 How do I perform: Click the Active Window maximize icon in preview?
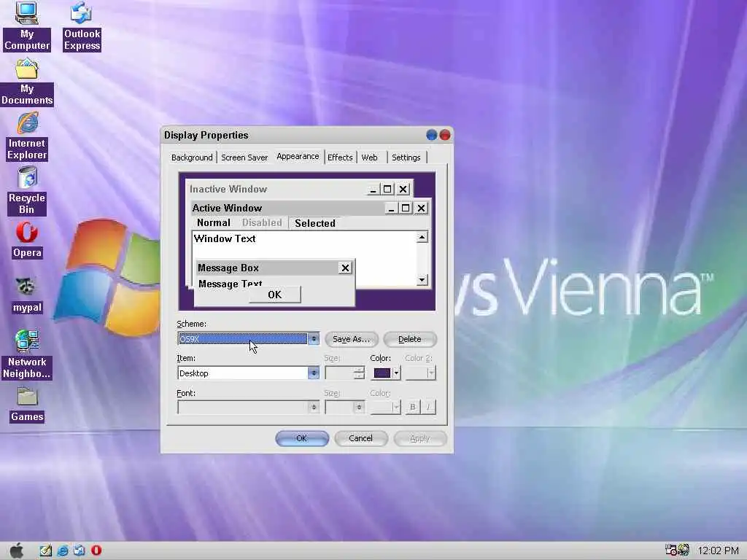tap(406, 208)
